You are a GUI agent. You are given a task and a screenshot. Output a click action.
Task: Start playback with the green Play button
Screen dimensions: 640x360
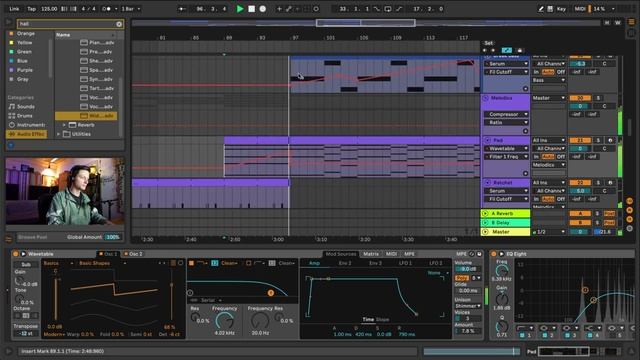coord(240,9)
